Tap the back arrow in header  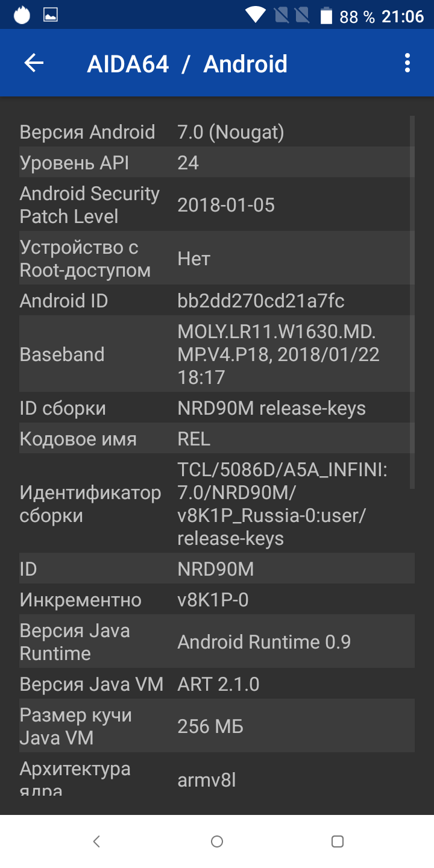pyautogui.click(x=34, y=63)
